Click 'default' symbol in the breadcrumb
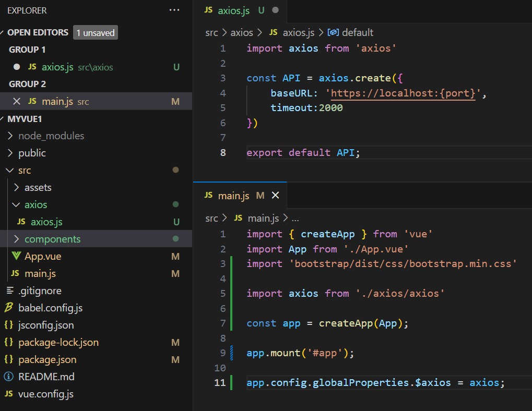The image size is (532, 411). point(358,32)
